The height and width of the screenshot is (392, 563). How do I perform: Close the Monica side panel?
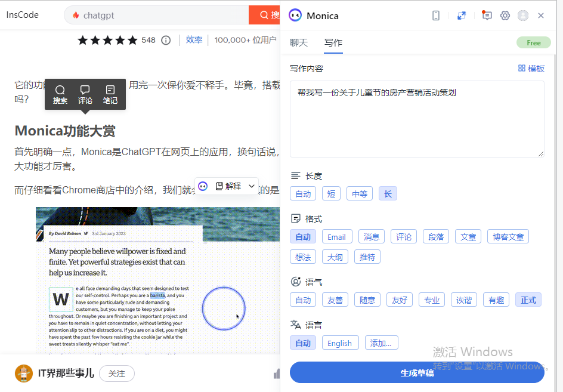click(541, 16)
